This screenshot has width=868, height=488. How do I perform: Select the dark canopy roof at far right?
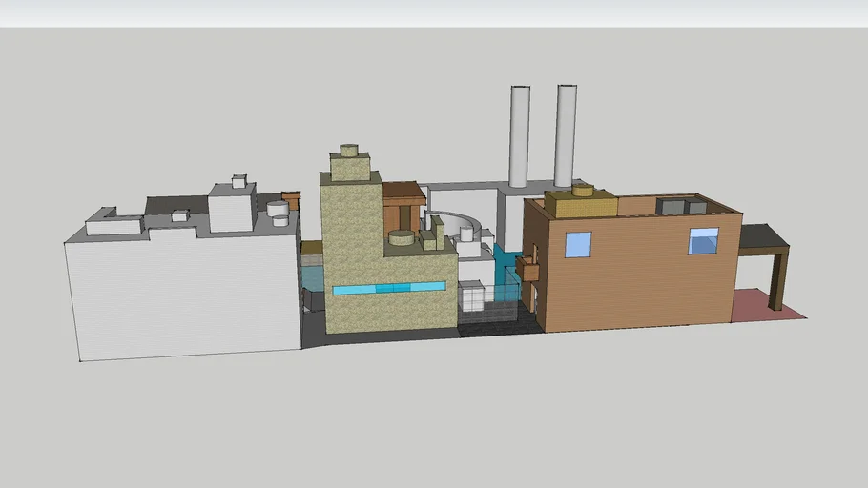point(763,237)
